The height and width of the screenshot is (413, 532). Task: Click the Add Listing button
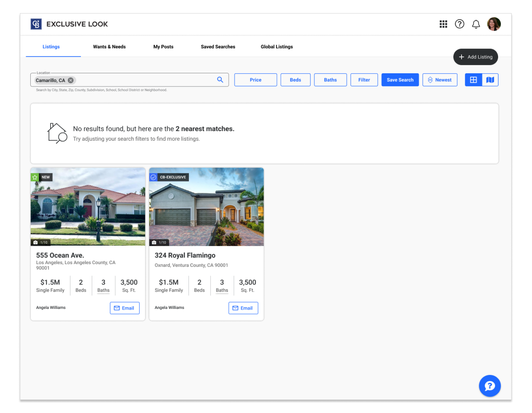(476, 57)
